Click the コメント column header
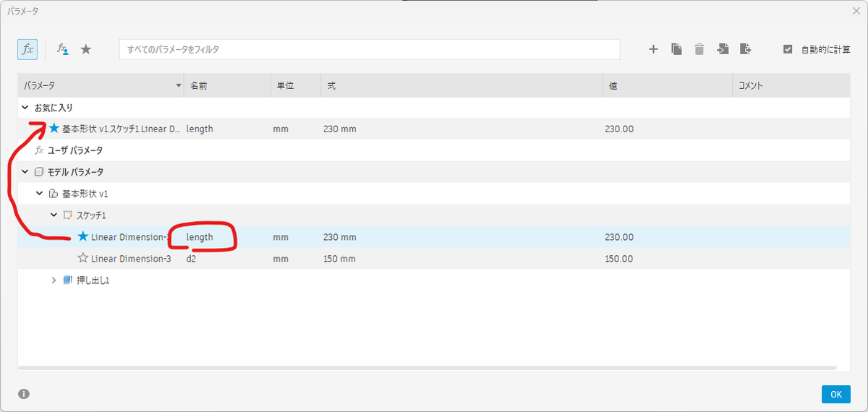 tap(791, 85)
